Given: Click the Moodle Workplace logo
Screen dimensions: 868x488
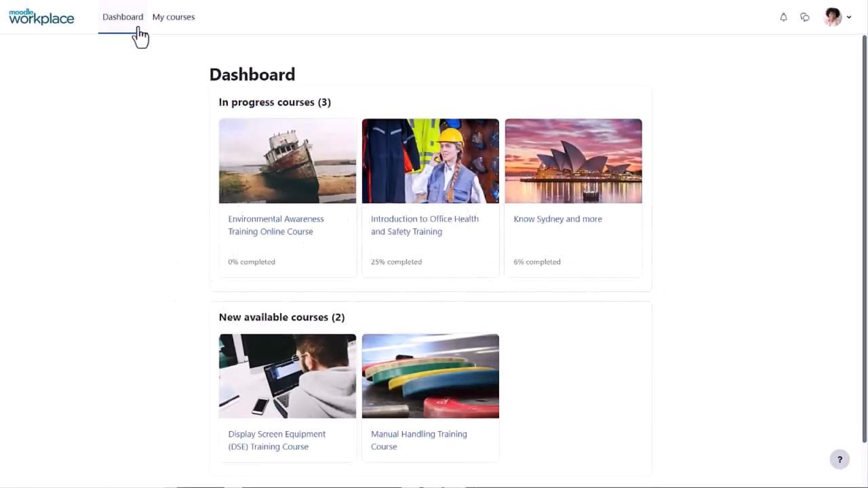Looking at the screenshot, I should click(x=41, y=17).
